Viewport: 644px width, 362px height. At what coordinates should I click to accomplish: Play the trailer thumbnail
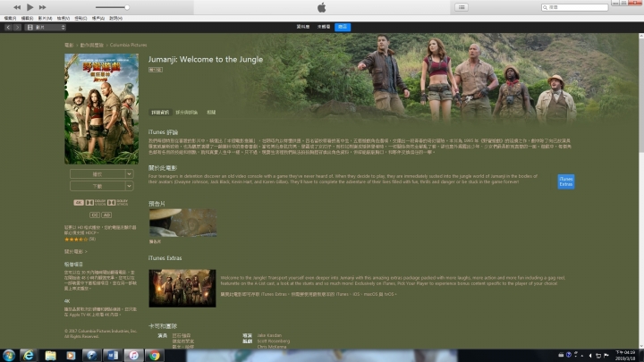[182, 223]
